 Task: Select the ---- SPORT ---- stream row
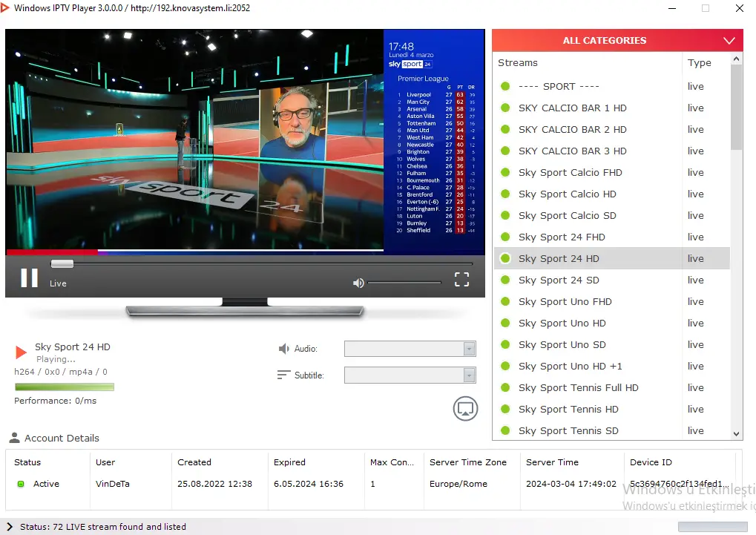[x=611, y=86]
